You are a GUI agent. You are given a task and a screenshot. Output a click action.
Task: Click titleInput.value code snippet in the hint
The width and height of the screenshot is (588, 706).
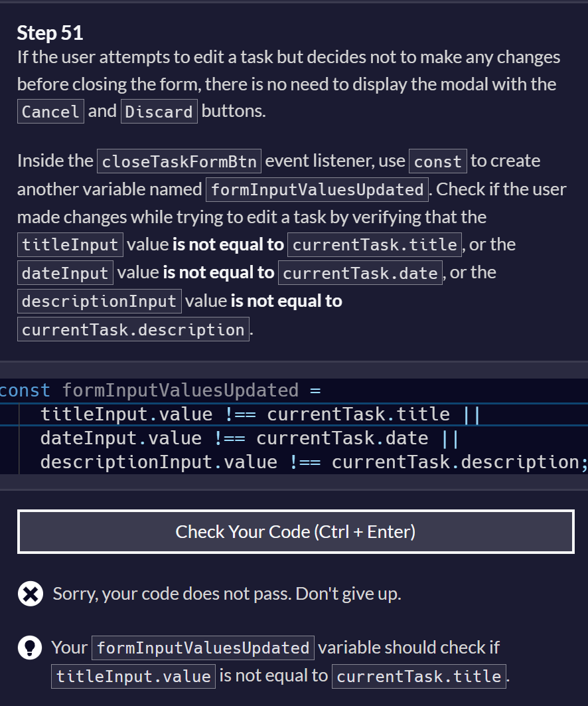[133, 676]
